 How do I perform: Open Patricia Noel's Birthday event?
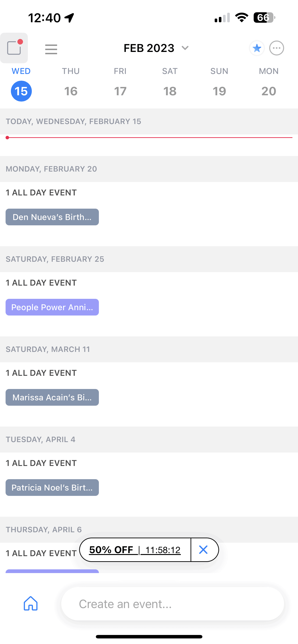pos(52,487)
